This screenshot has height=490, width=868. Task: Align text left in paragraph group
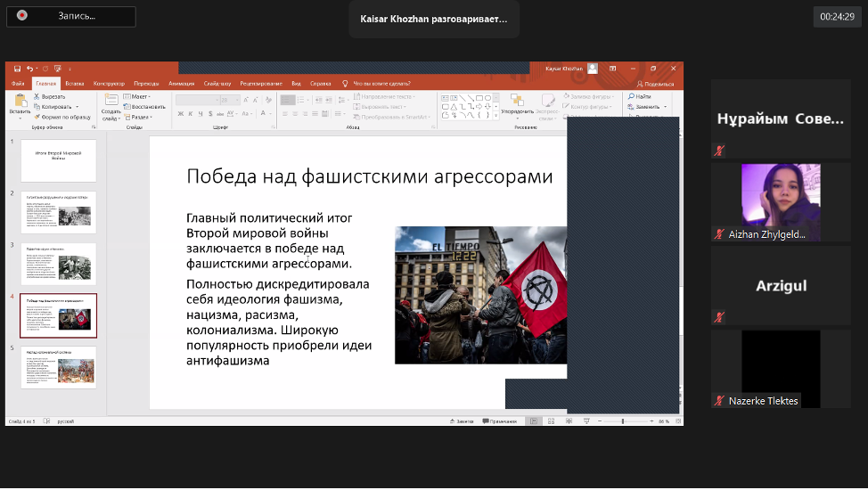[x=285, y=113]
